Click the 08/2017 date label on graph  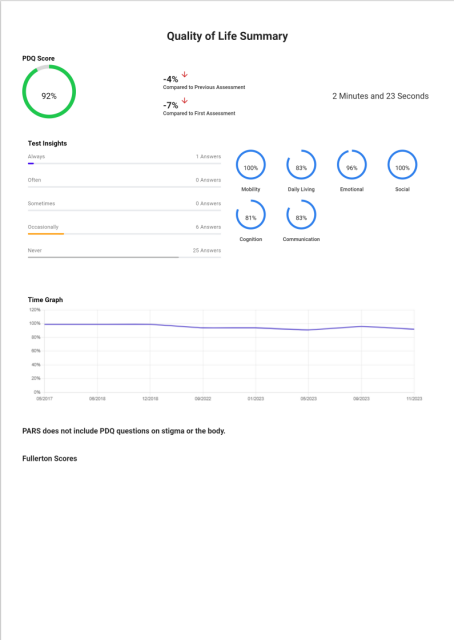45,399
